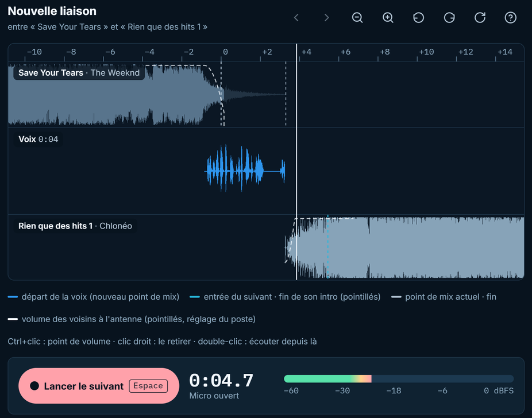Viewport: 532px width, 418px height.
Task: Click the dashed end marker near +3 on Save Your Tears
Action: point(286,94)
